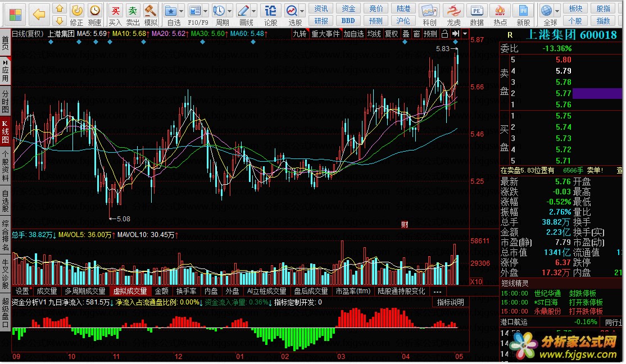This screenshot has width=626, height=364.
Task: Open the 全球 globe icon
Action: [x=547, y=15]
